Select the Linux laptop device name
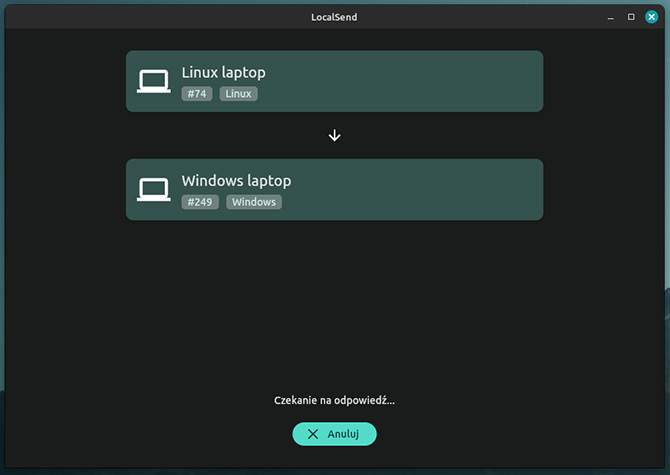 pyautogui.click(x=223, y=73)
